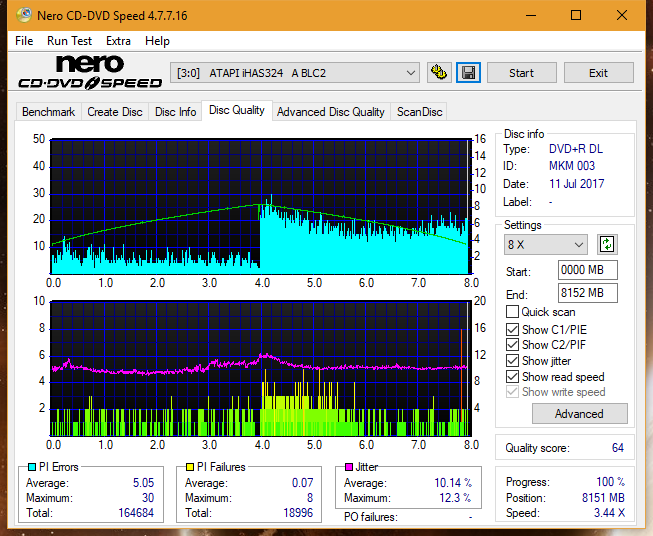Switch to Advanced Disc Quality tab
The height and width of the screenshot is (536, 653).
tap(331, 112)
